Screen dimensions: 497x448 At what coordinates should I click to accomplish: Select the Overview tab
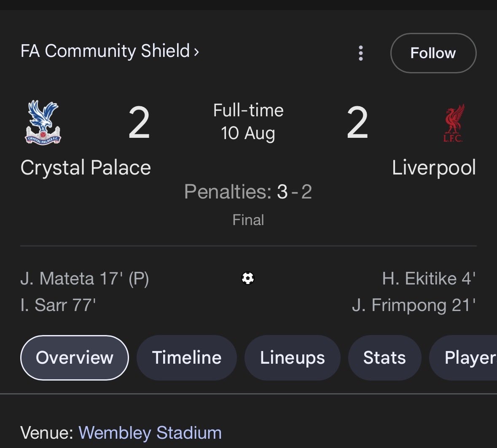tap(75, 358)
